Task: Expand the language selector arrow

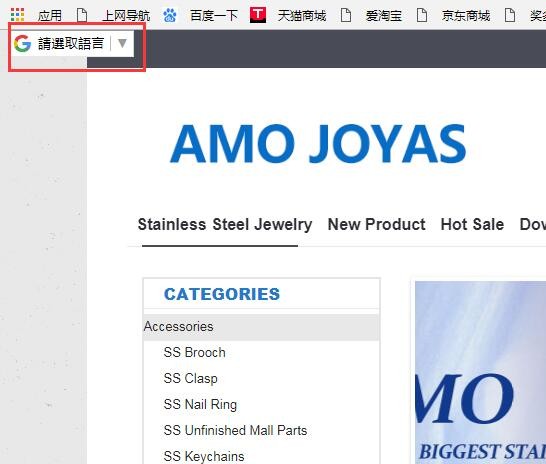Action: [122, 44]
